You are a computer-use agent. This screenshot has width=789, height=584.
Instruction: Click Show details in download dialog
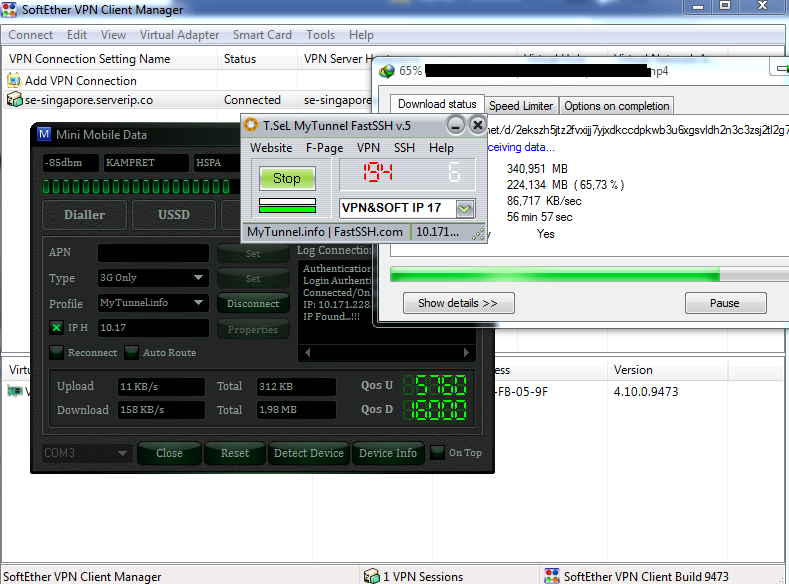pyautogui.click(x=458, y=303)
